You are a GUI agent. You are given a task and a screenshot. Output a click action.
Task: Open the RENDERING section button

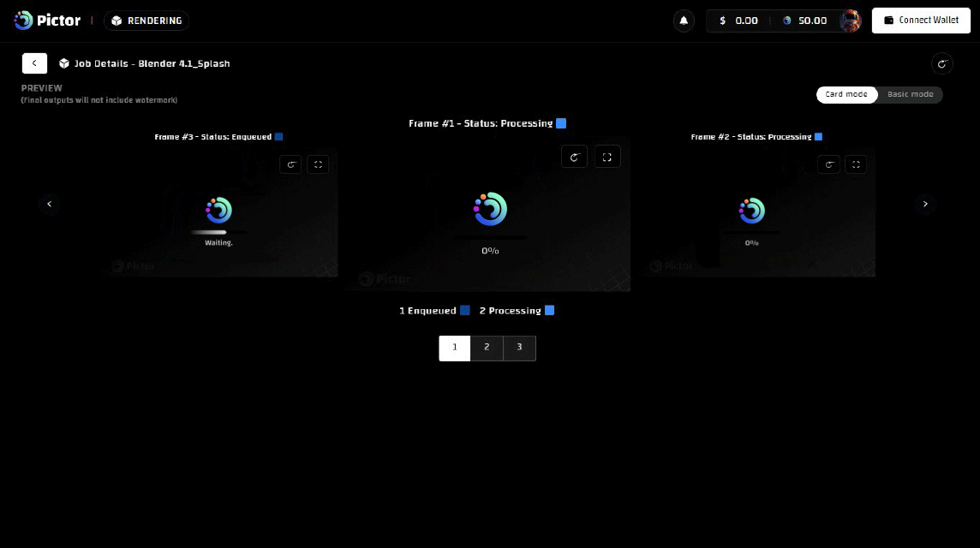click(146, 21)
